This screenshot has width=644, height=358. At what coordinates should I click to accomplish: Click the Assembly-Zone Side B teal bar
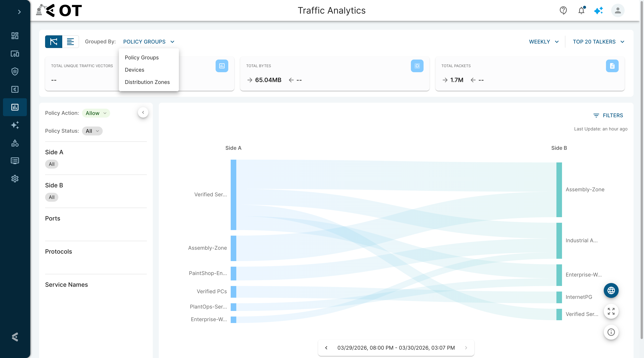[x=559, y=190]
